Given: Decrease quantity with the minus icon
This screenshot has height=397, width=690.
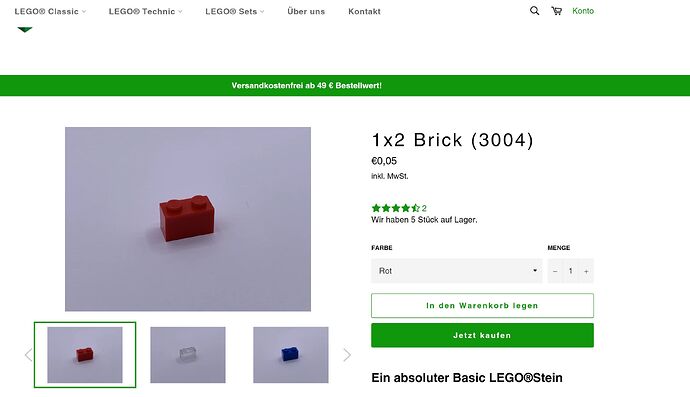Looking at the screenshot, I should point(555,271).
